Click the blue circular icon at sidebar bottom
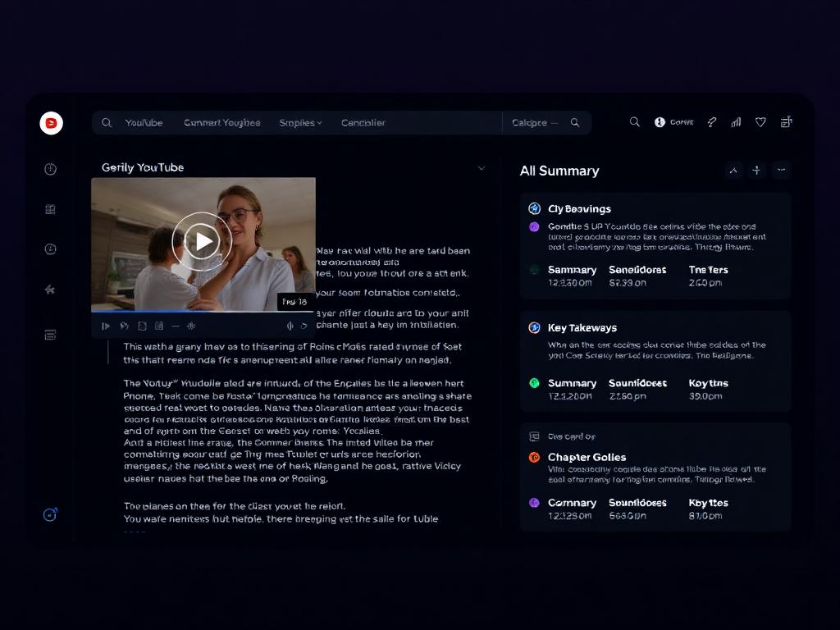Screen dimensions: 840x630 (50, 515)
